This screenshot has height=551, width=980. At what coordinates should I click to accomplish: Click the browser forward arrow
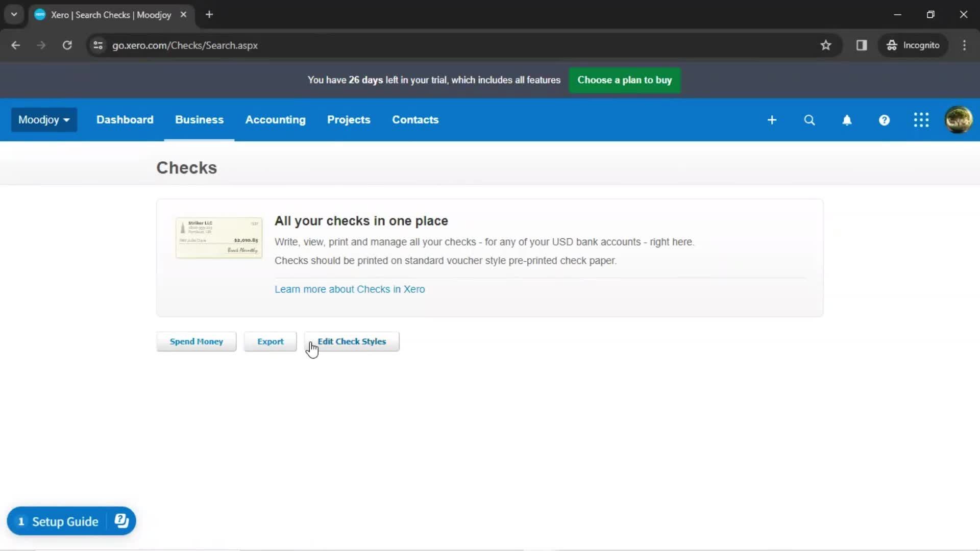(41, 45)
